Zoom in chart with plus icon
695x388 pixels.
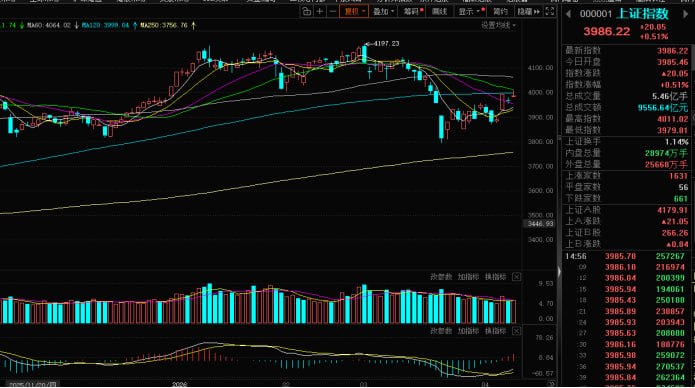pyautogui.click(x=319, y=12)
